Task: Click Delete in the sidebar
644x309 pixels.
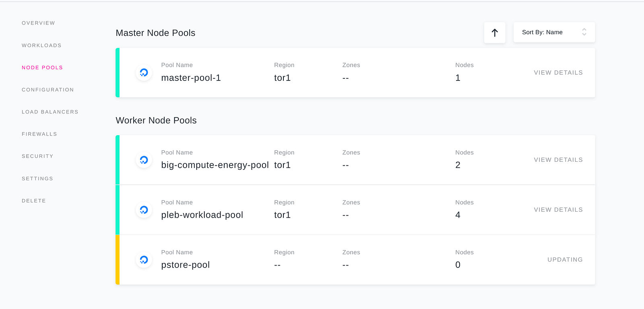Action: point(34,201)
